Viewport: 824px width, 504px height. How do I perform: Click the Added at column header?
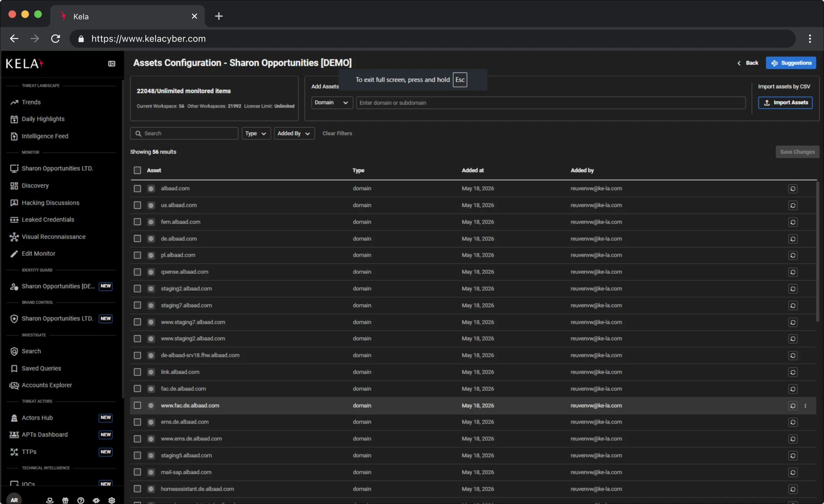pyautogui.click(x=473, y=170)
